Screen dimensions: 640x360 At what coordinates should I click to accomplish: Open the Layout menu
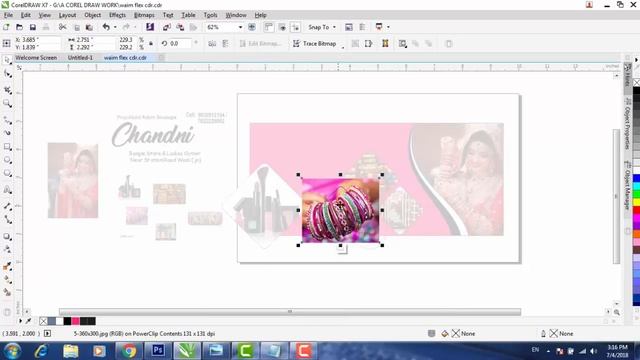(x=67, y=15)
